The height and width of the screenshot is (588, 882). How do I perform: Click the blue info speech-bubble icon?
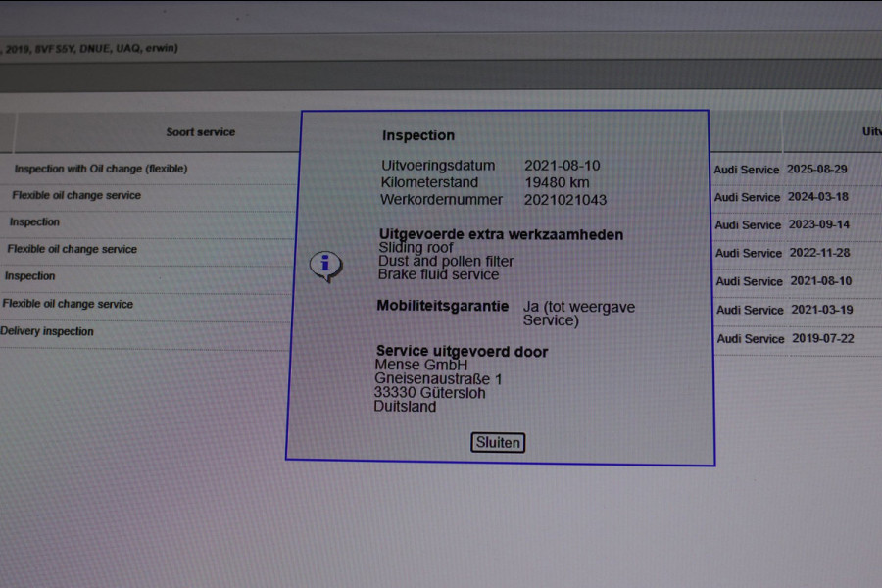325,266
